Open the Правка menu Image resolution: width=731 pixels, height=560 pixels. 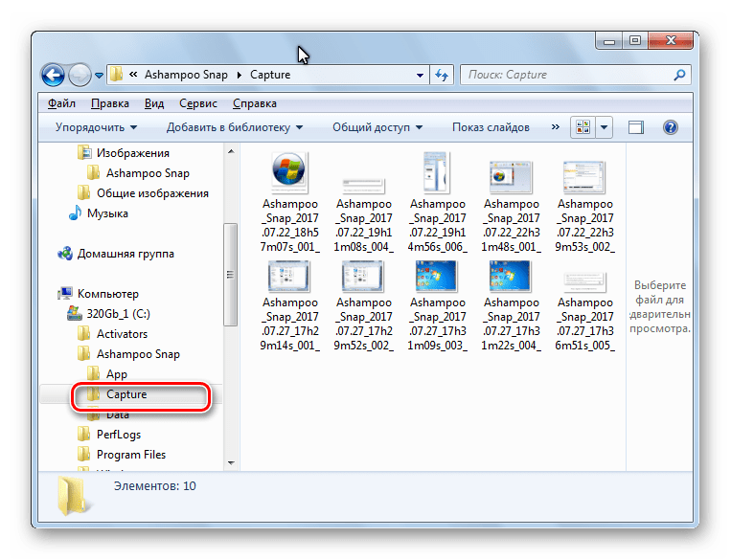[x=110, y=103]
